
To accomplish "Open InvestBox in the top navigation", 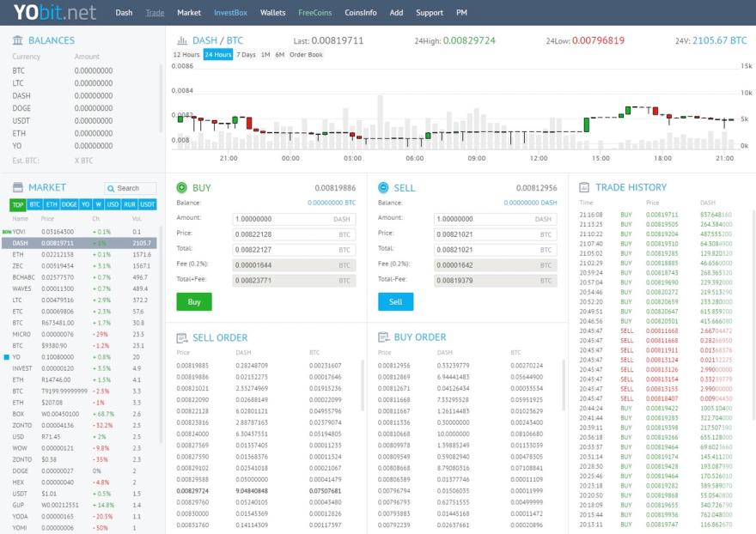I will [x=230, y=13].
